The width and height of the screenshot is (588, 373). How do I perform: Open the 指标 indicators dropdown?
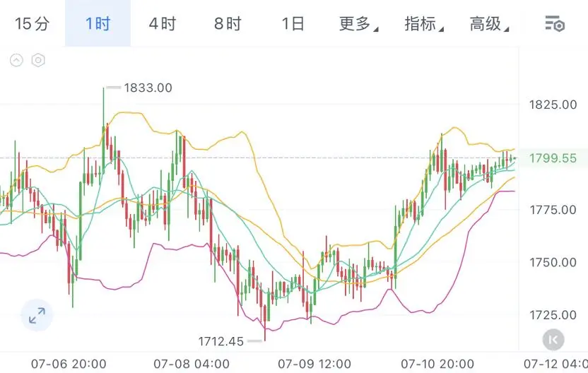[x=424, y=23]
